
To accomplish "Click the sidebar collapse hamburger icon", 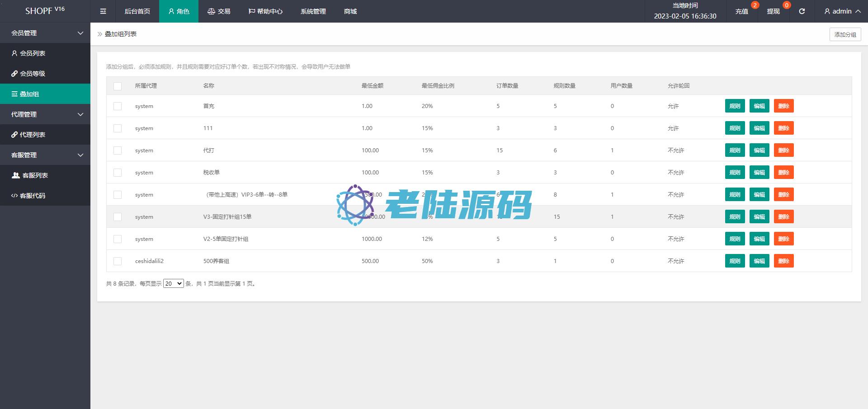I will pyautogui.click(x=103, y=11).
